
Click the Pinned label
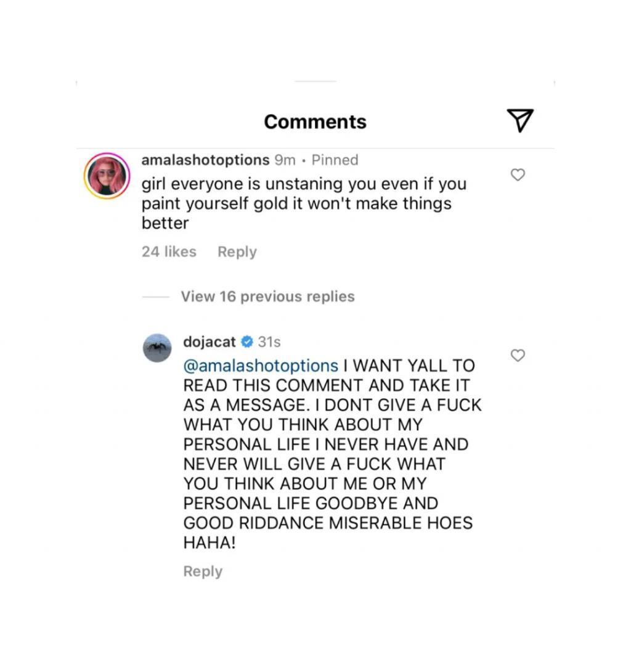click(x=335, y=160)
